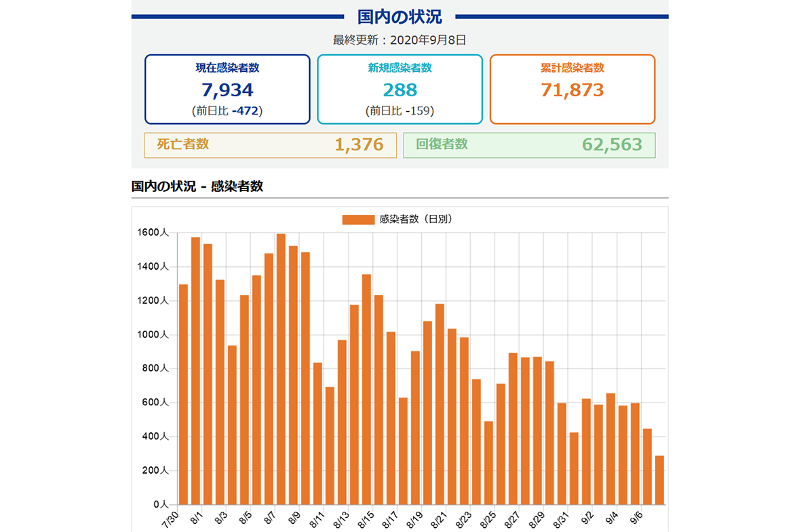Click the 8/15 x-axis date label

364,519
